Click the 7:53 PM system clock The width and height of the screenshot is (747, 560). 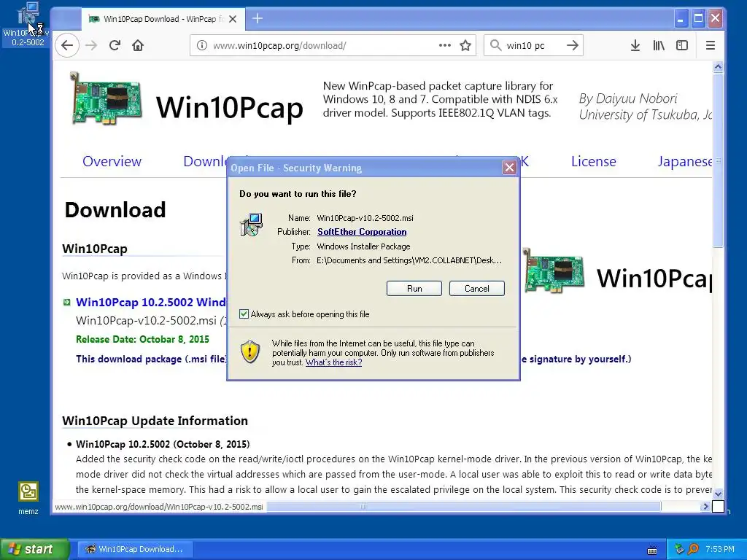tap(720, 549)
